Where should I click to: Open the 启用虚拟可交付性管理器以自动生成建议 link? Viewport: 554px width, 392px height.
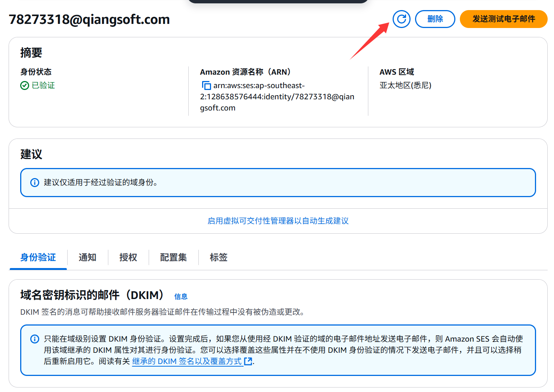click(x=278, y=221)
